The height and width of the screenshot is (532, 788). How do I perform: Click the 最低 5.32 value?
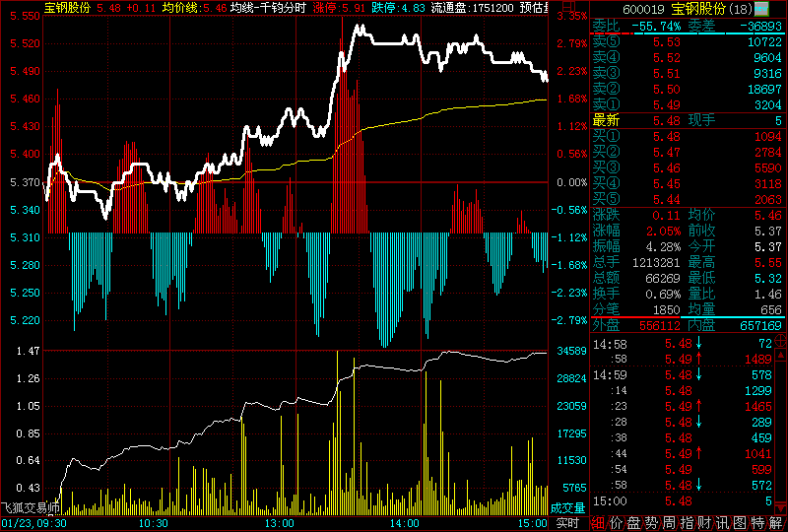point(768,278)
